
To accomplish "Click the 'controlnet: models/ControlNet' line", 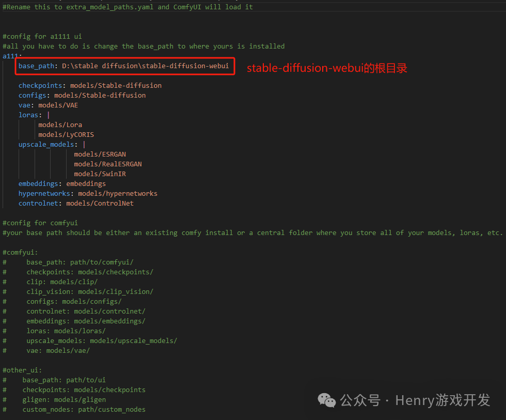I will pyautogui.click(x=76, y=204).
